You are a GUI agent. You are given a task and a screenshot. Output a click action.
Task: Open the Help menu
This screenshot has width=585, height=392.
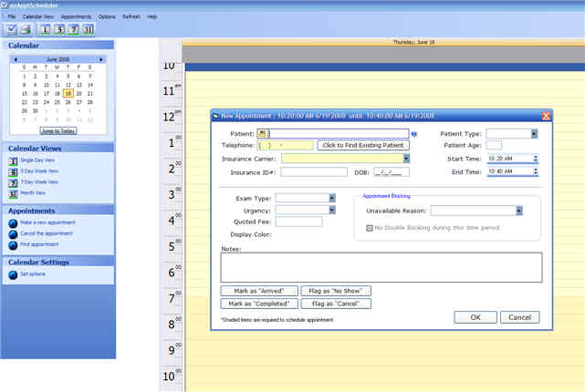151,16
